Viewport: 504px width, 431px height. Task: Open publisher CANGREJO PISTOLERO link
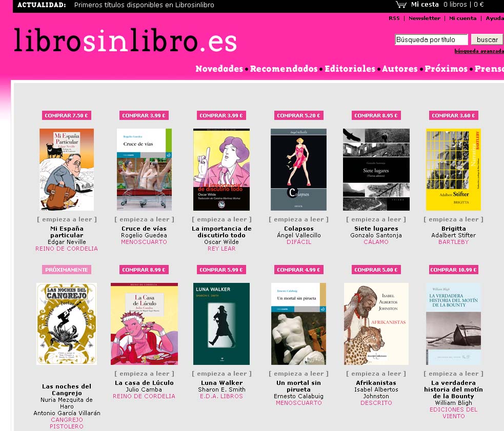(67, 423)
